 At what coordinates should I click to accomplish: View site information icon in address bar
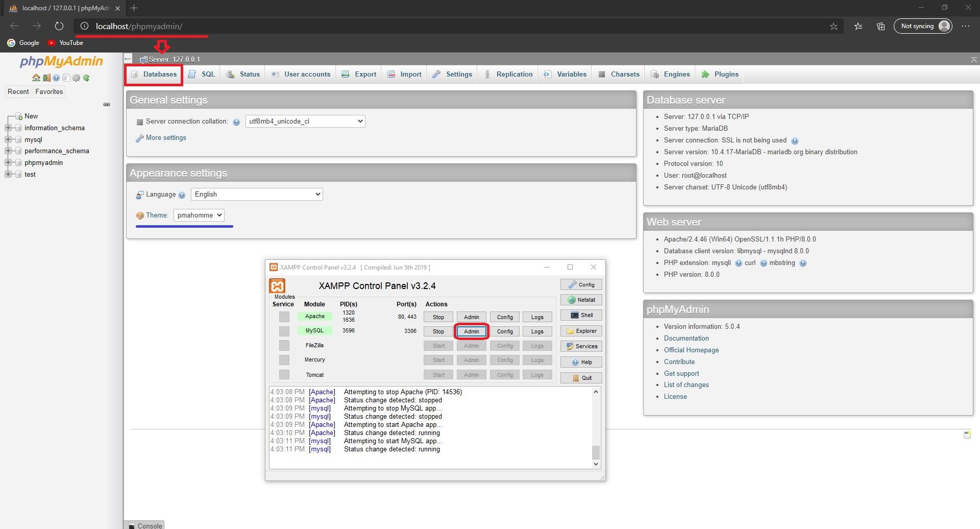pos(85,26)
